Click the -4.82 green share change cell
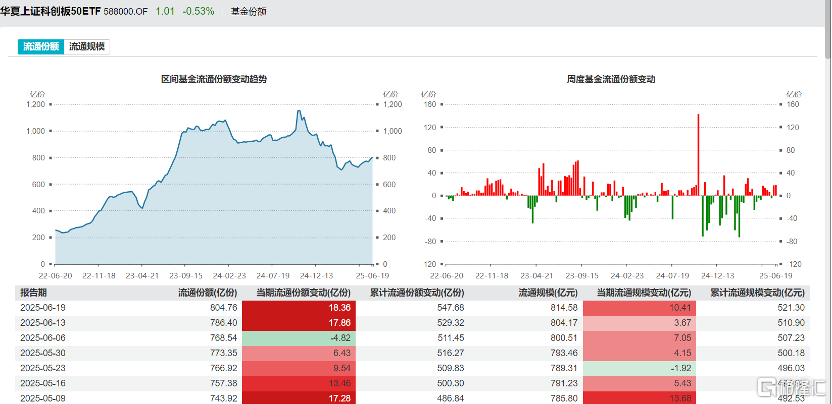832x404 pixels. pyautogui.click(x=299, y=338)
